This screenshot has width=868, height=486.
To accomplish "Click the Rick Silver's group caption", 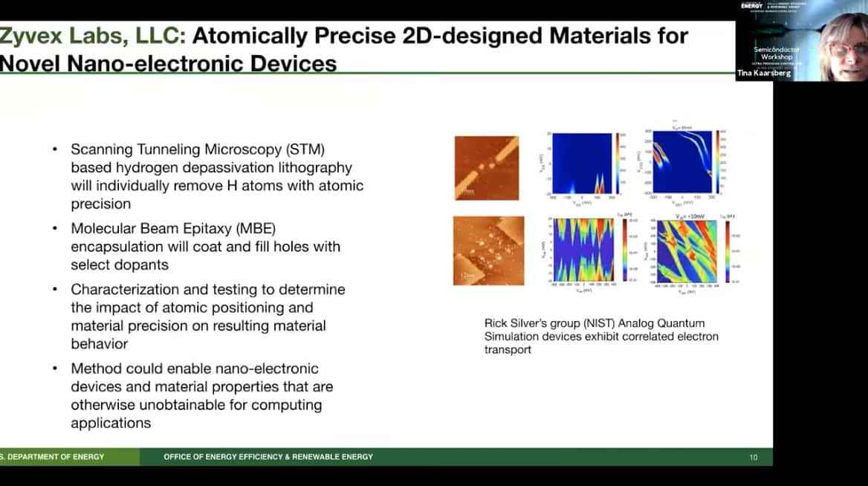I will coord(601,336).
